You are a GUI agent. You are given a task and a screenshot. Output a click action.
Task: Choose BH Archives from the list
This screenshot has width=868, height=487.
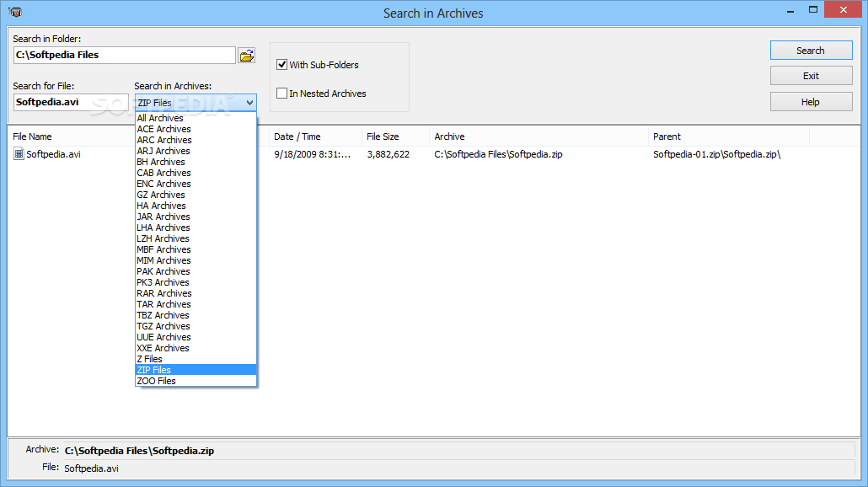click(196, 162)
